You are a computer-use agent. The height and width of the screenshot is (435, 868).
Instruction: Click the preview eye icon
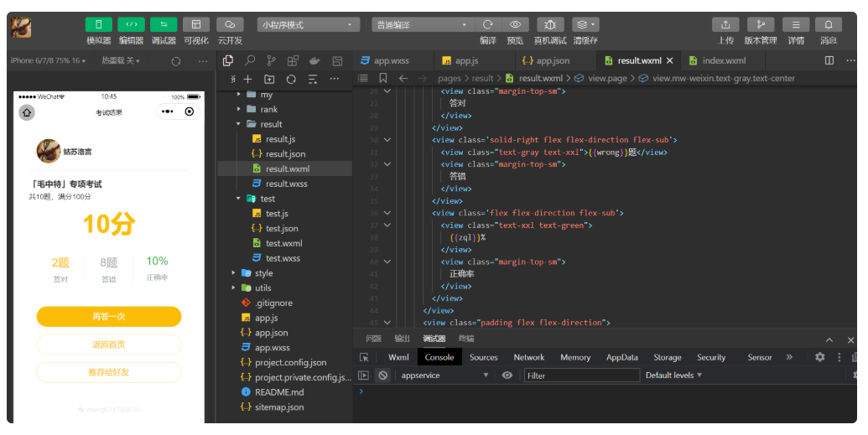pyautogui.click(x=516, y=24)
